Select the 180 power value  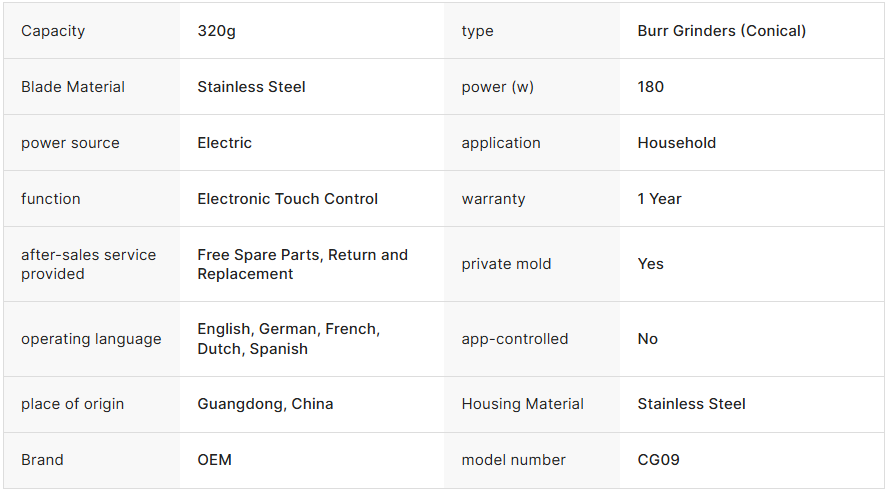[650, 87]
